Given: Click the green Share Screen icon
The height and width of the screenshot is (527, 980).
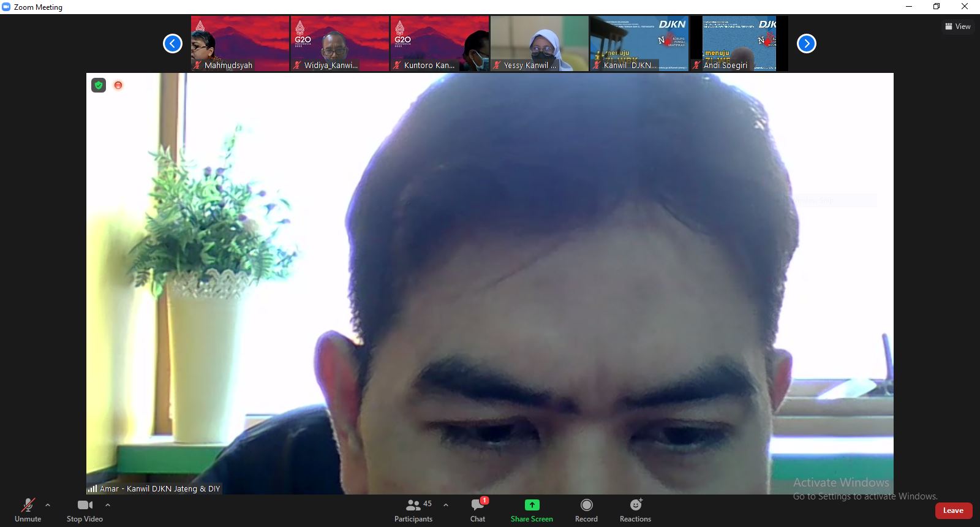Looking at the screenshot, I should click(532, 505).
